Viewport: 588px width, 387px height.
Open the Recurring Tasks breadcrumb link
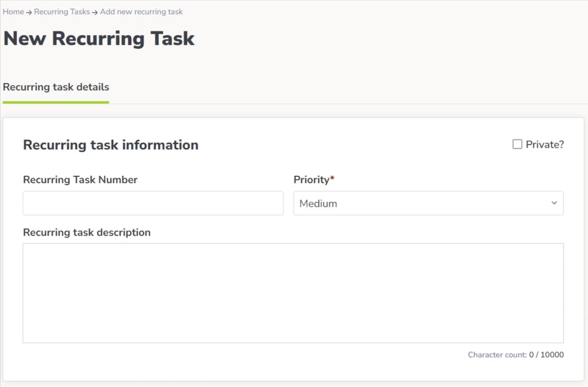coord(62,11)
